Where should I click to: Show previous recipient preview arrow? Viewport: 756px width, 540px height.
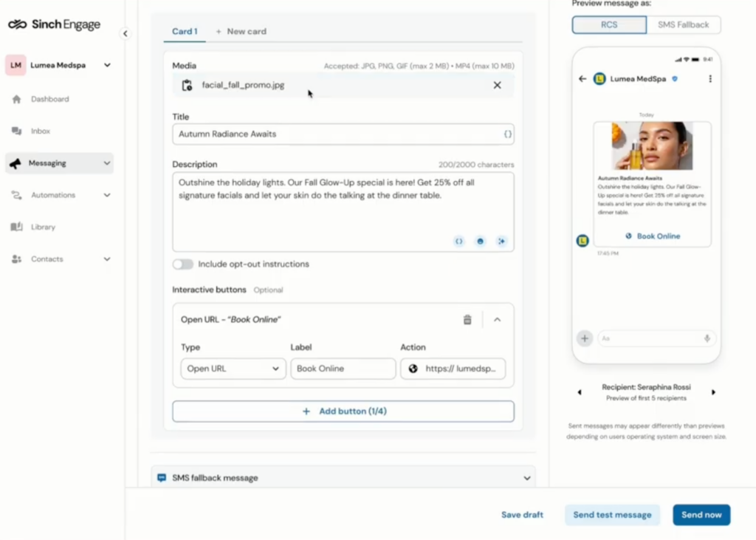(580, 392)
